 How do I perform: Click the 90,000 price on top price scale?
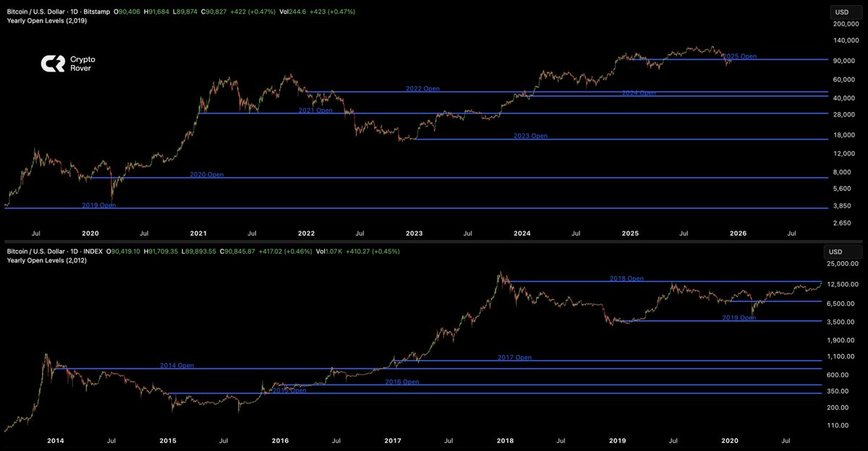point(841,61)
